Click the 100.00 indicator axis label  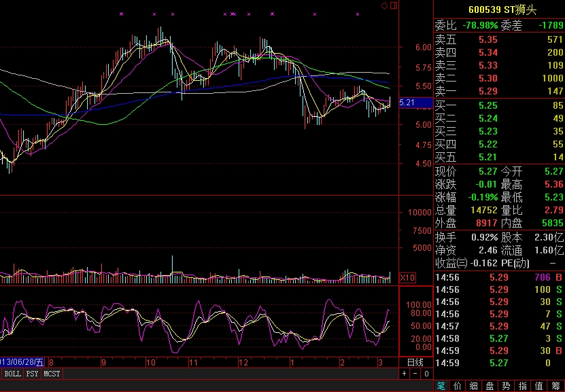[x=419, y=305]
